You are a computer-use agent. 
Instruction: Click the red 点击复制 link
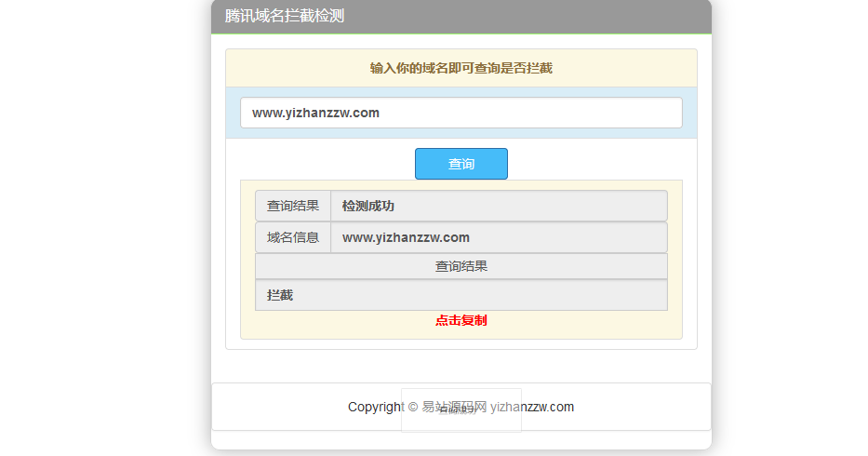461,320
